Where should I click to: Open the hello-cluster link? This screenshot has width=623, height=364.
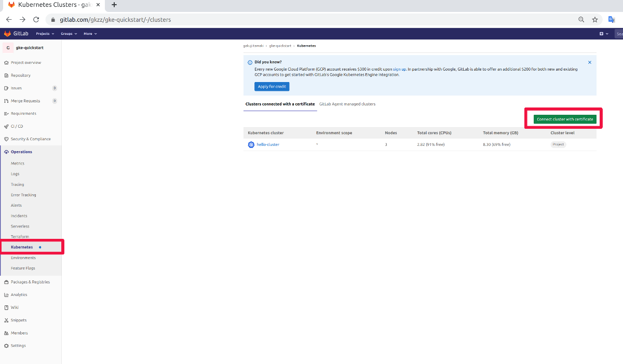(x=268, y=144)
